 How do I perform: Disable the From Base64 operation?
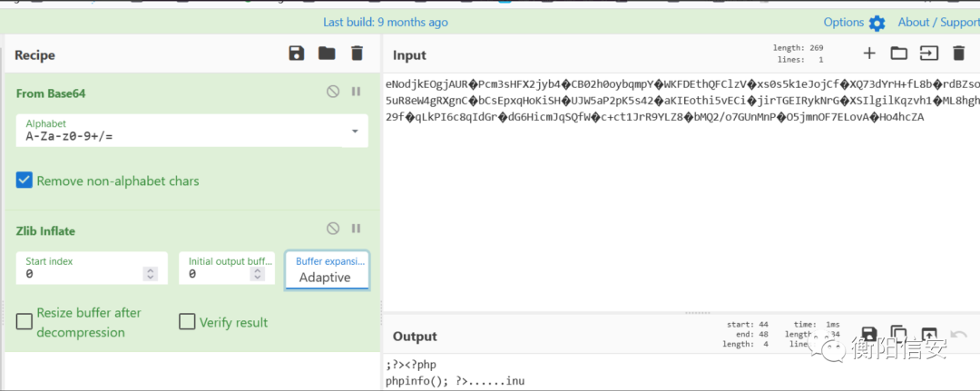click(333, 92)
